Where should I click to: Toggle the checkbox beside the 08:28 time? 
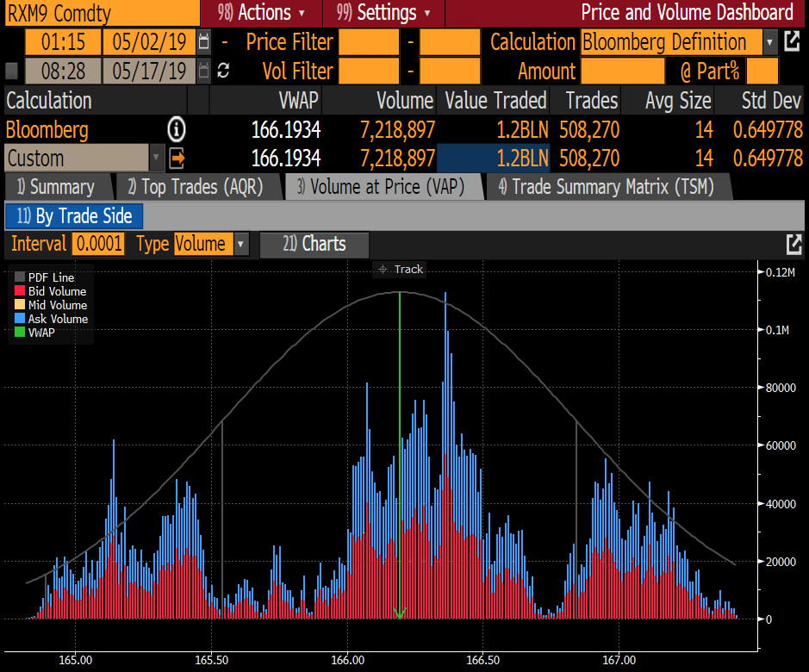(x=11, y=71)
